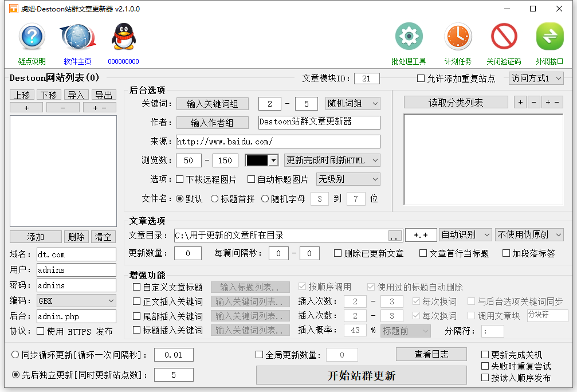Click the 文章模块ID input field

pos(367,79)
